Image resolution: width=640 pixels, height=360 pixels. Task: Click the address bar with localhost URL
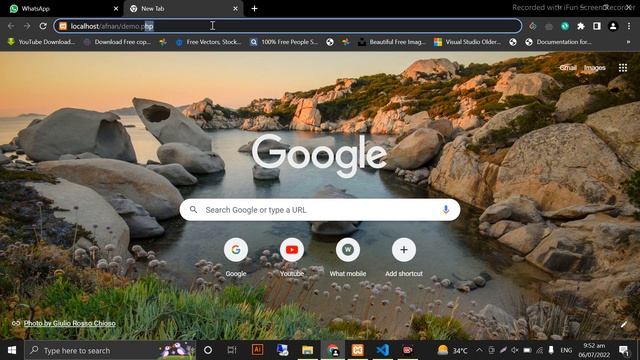point(288,26)
